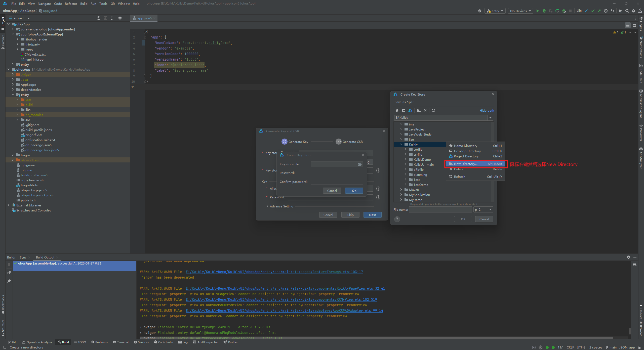The image size is (644, 350).
Task: Open the p12 file type dropdown
Action: [x=483, y=209]
